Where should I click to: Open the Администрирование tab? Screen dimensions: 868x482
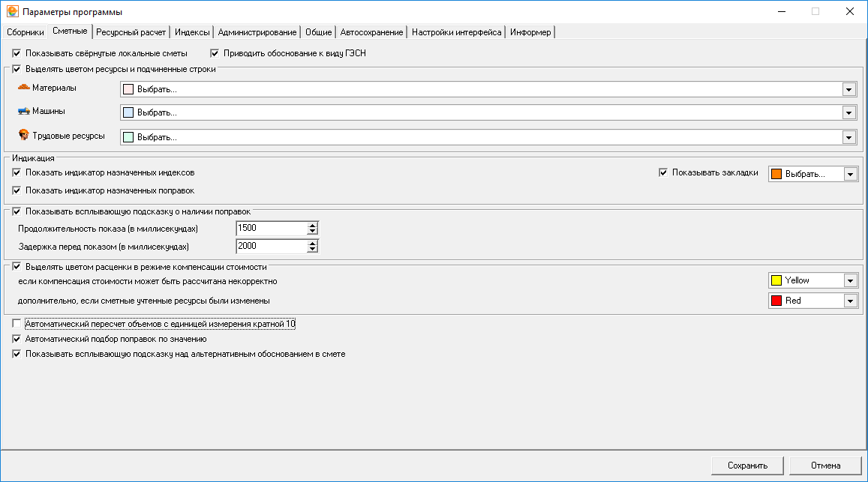pos(257,32)
